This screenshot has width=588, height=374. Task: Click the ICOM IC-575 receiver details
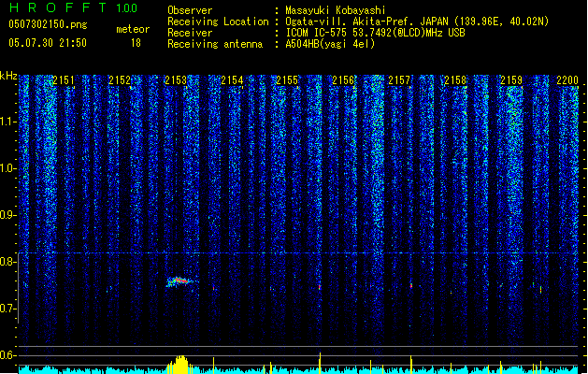click(376, 33)
